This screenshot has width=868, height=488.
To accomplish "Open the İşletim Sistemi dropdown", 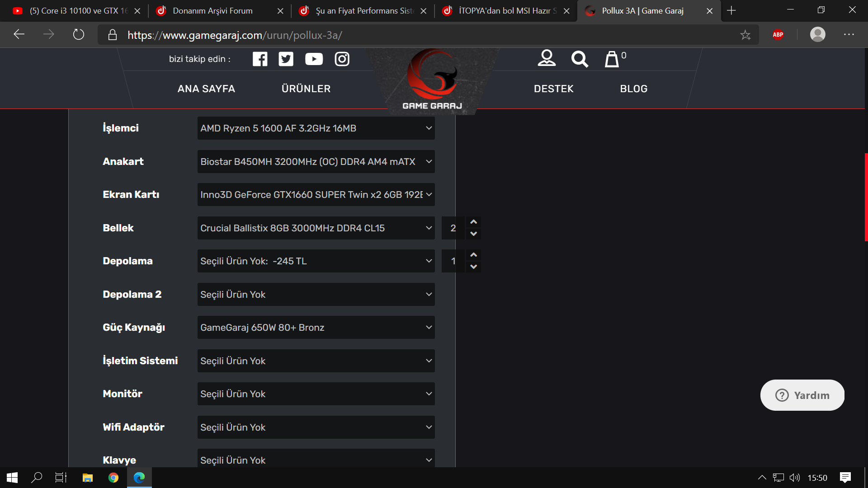I will tap(316, 361).
